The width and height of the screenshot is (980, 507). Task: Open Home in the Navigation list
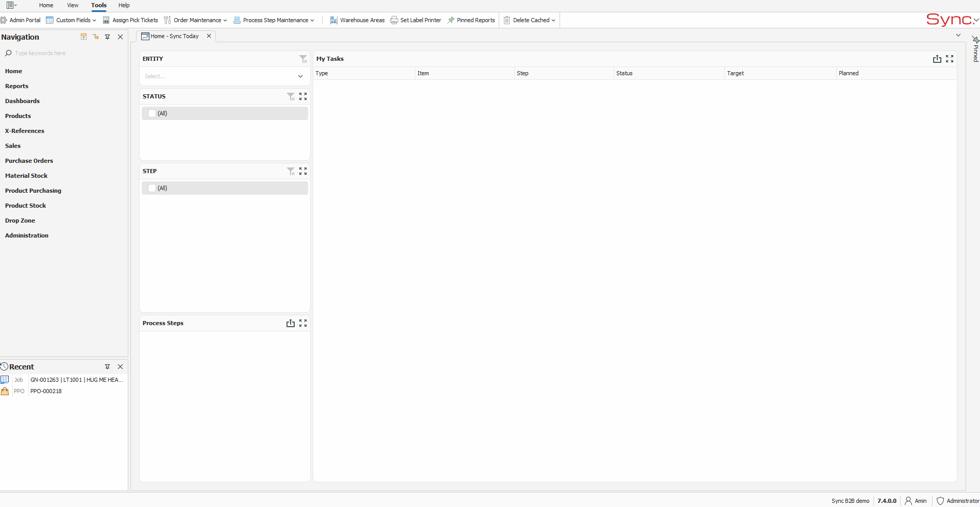(13, 71)
